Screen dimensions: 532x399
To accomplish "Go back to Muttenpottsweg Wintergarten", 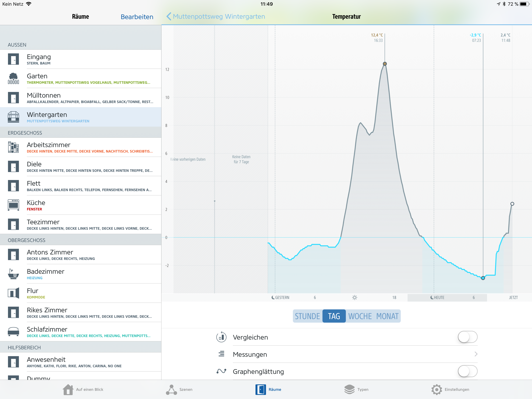I will (216, 17).
